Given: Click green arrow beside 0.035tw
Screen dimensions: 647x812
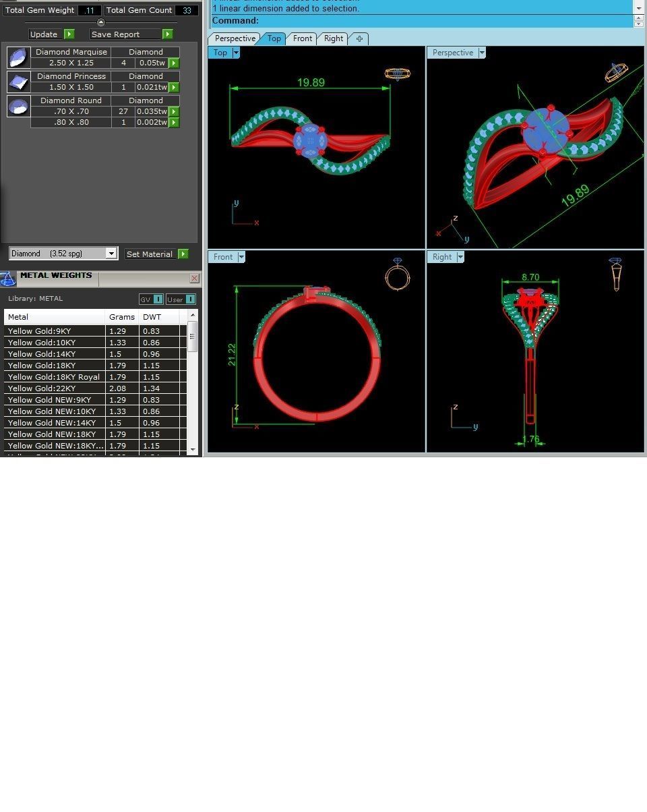Looking at the screenshot, I should point(174,111).
